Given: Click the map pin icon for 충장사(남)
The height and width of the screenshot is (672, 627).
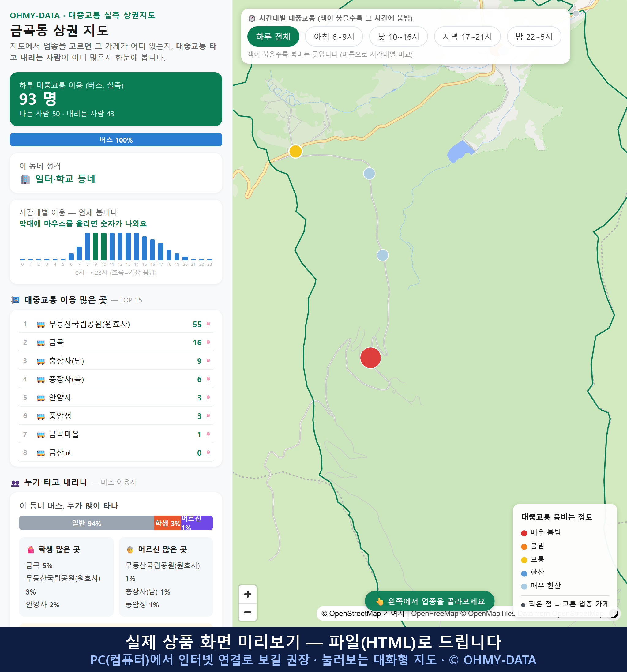Looking at the screenshot, I should point(208,361).
